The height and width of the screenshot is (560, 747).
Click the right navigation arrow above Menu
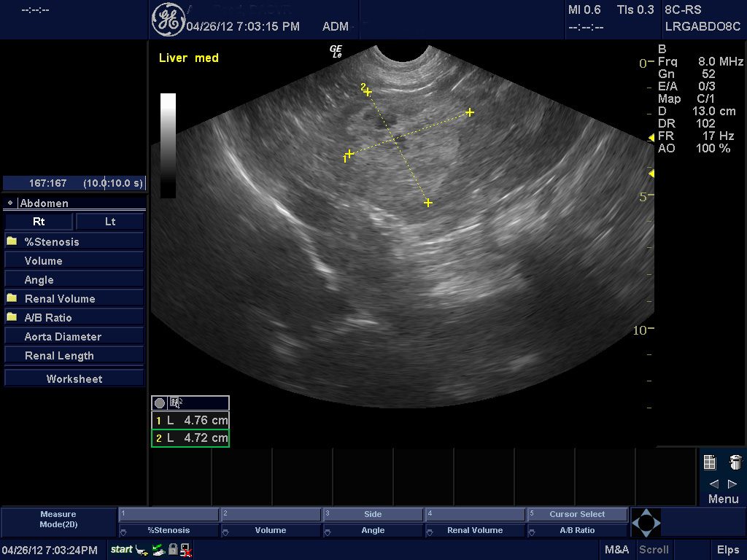(732, 483)
